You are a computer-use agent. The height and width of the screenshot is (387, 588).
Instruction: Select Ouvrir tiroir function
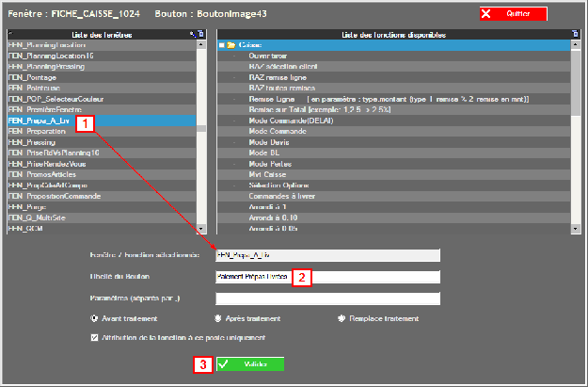[265, 56]
